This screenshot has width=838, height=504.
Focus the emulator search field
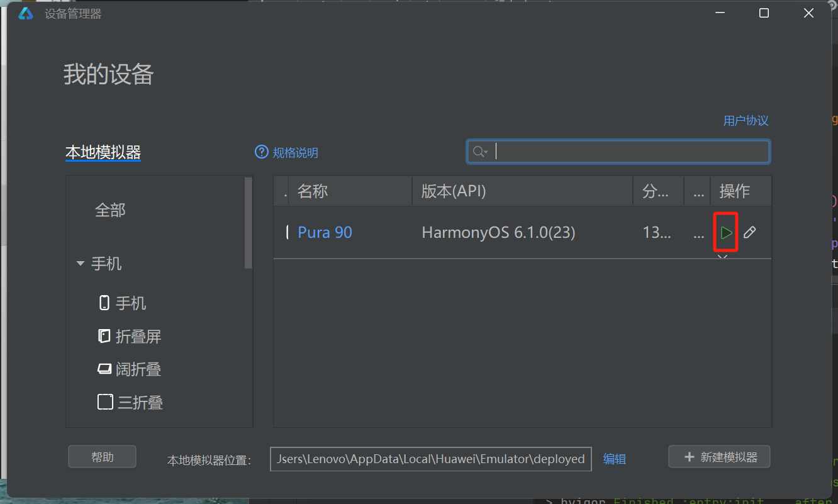coord(618,152)
